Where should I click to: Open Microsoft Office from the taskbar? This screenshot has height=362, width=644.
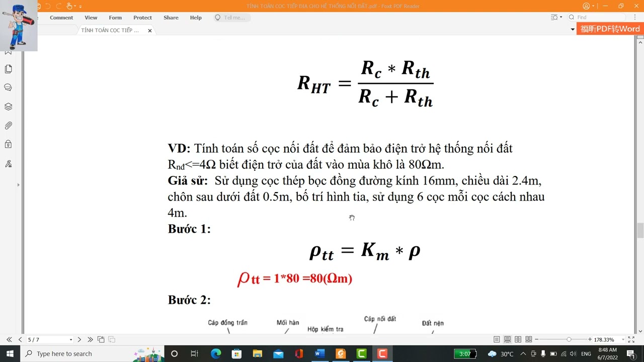tap(299, 354)
